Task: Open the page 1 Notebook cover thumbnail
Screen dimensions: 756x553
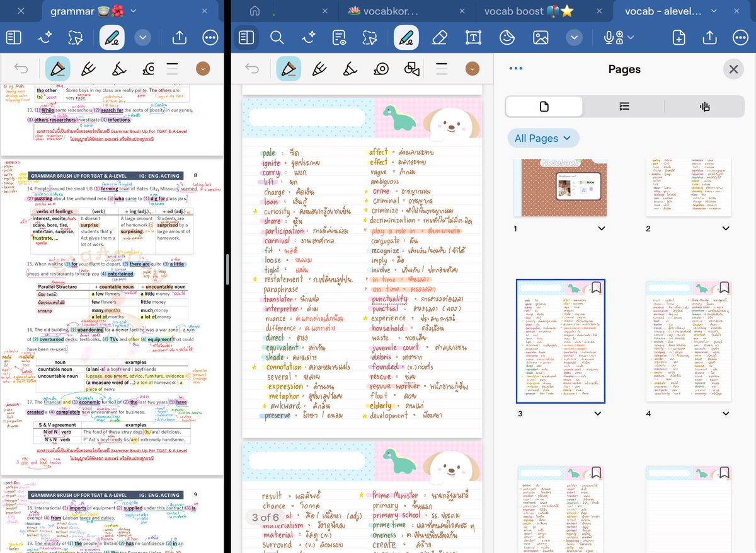Action: click(561, 187)
